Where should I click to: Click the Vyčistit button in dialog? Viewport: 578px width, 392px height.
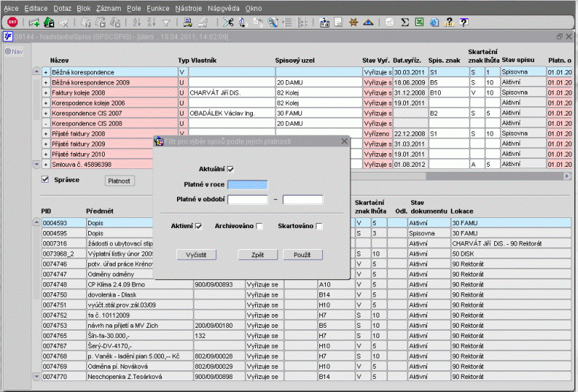196,255
